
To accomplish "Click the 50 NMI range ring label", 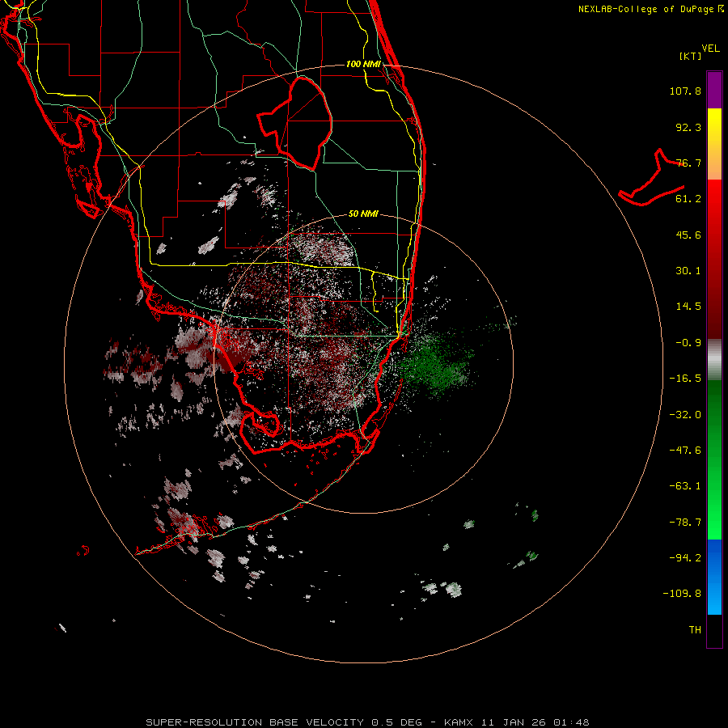I will click(x=363, y=214).
